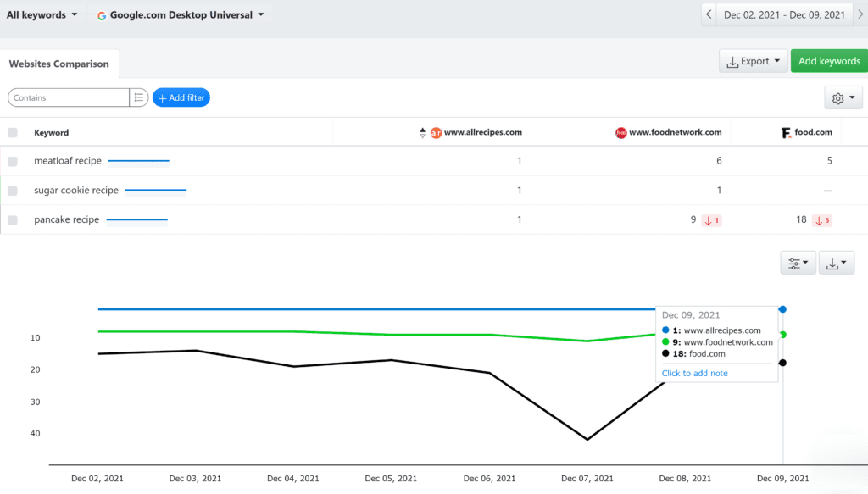
Task: Click www.foodnetwork.com column header
Action: [x=676, y=132]
